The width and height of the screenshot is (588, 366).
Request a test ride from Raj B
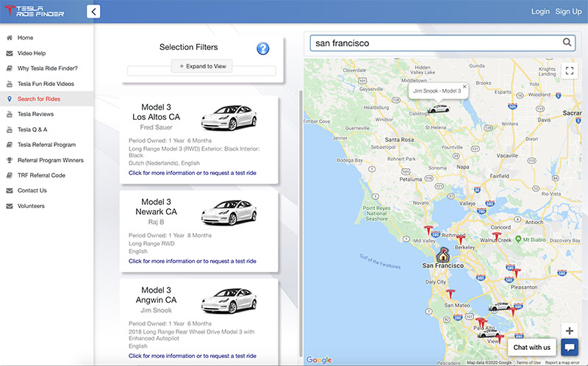point(193,261)
